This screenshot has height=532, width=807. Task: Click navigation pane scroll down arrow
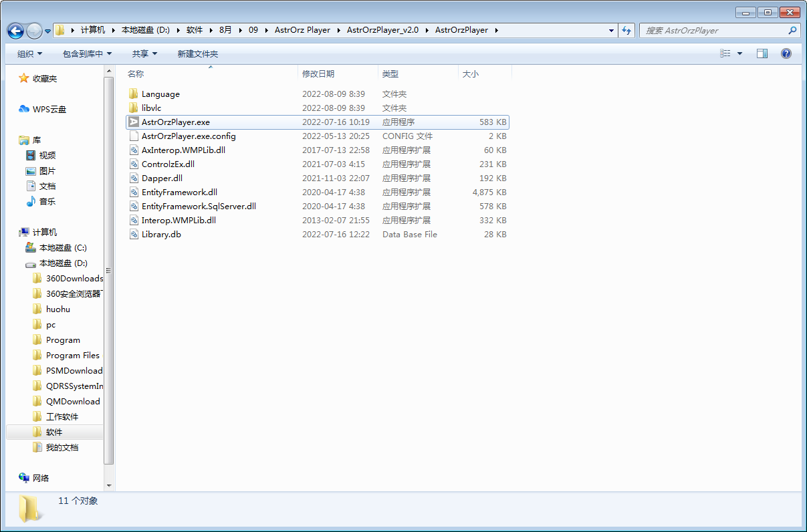110,485
